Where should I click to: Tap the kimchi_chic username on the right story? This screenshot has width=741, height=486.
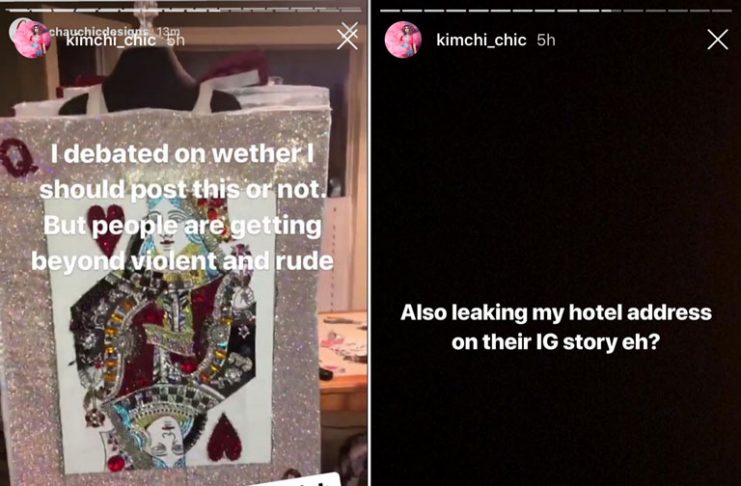(x=481, y=40)
